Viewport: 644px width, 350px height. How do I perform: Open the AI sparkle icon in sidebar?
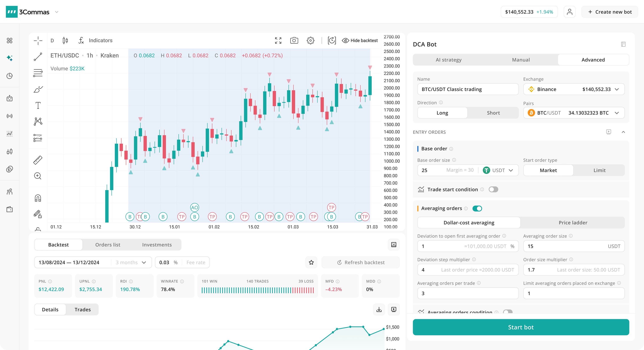coord(9,58)
